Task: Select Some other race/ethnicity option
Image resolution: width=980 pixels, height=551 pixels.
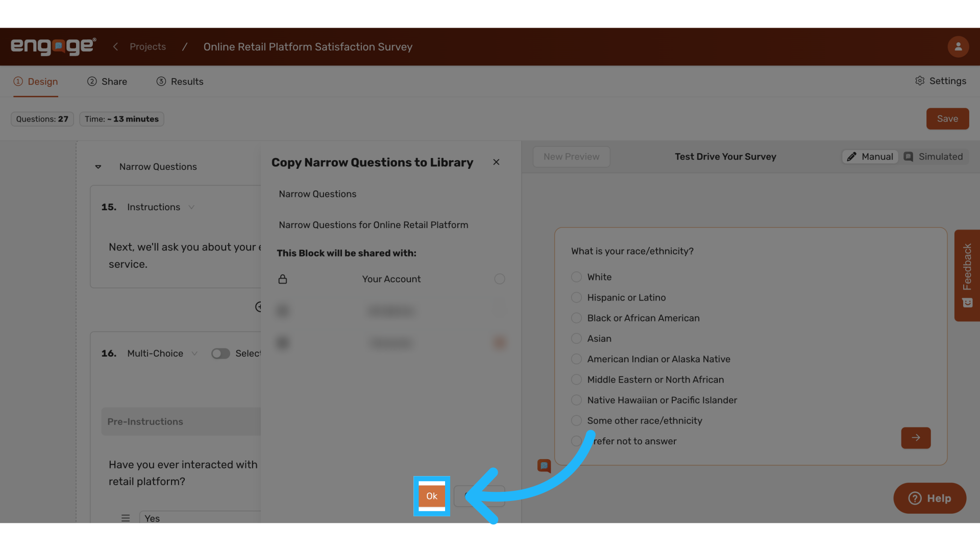Action: click(576, 420)
